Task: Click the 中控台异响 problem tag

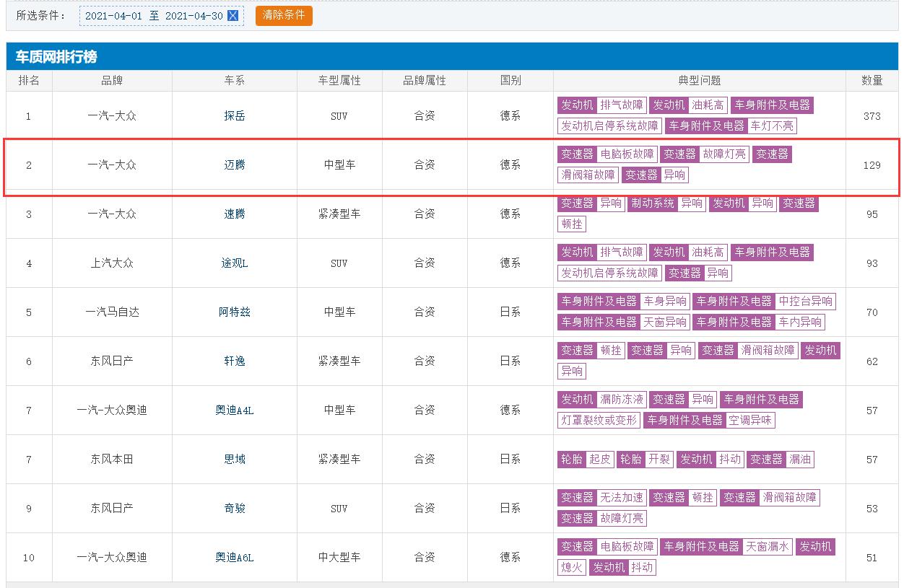Action: click(805, 302)
